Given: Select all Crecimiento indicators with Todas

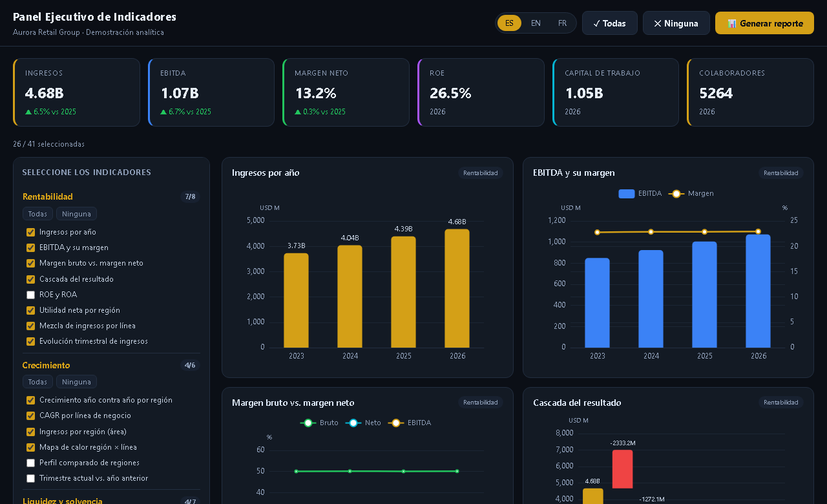Looking at the screenshot, I should coord(37,382).
